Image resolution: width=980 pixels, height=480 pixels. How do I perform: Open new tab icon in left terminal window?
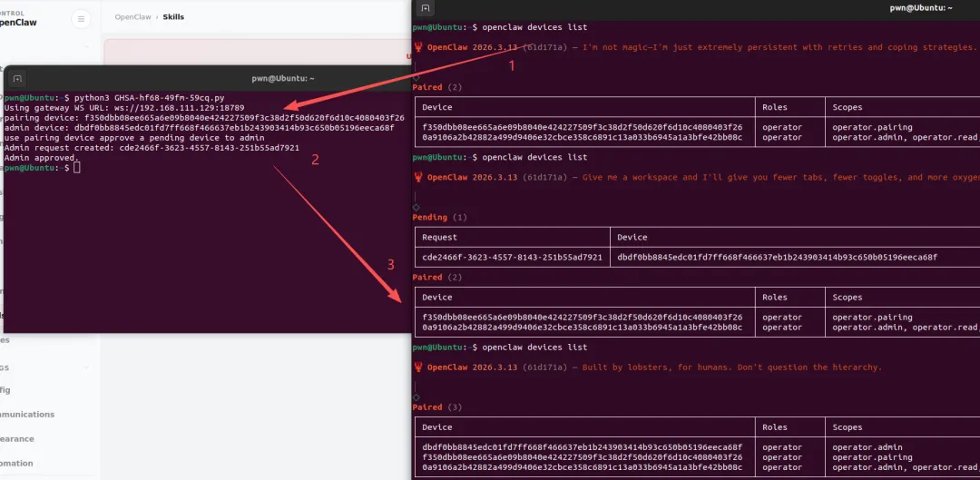pos(17,79)
